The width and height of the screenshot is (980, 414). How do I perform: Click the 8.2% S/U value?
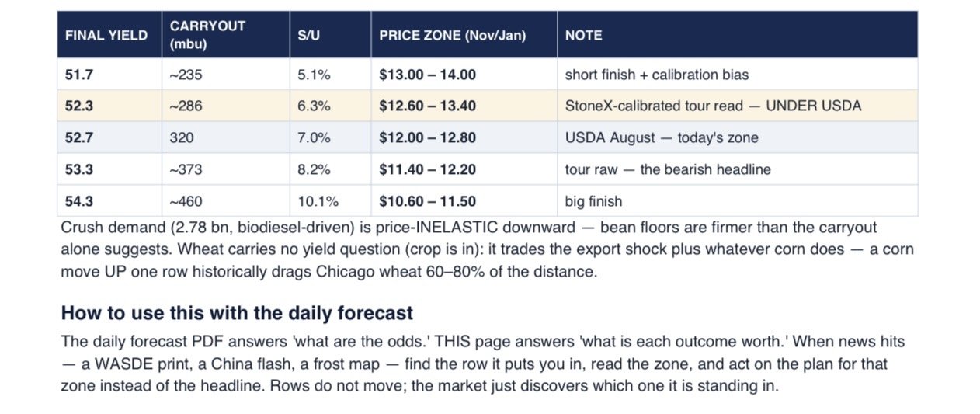(314, 169)
